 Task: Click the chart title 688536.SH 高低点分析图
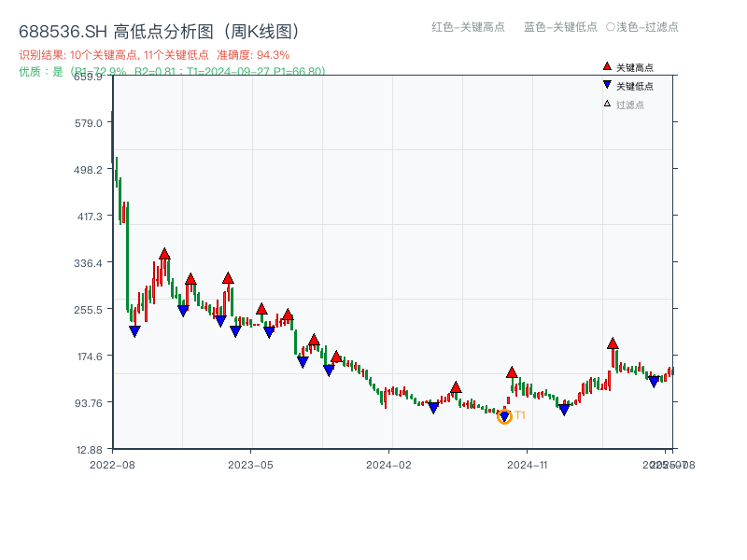[x=159, y=29]
